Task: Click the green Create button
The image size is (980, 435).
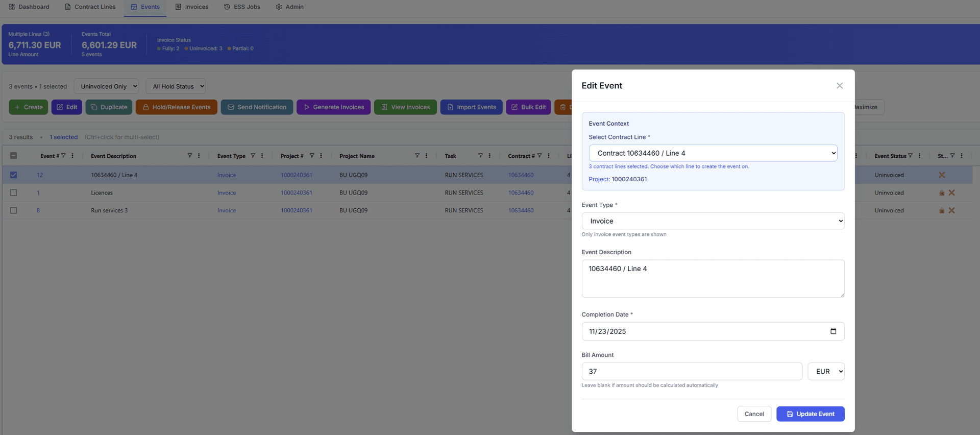Action: [29, 107]
